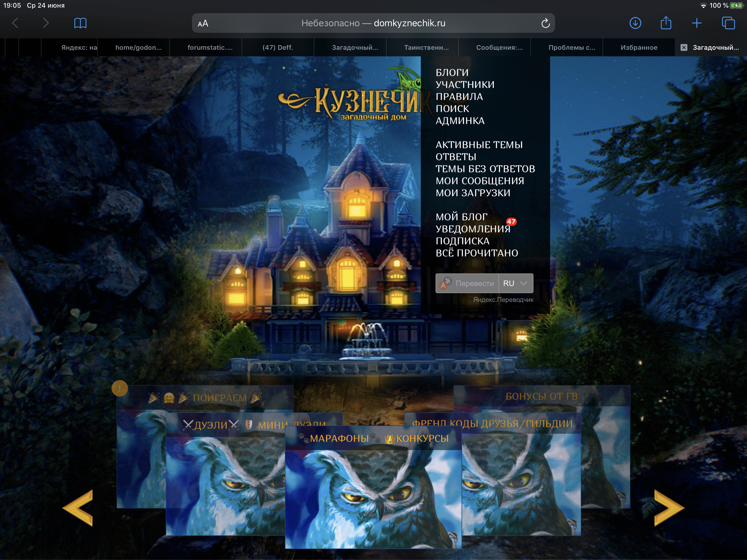
Task: Switch to the Избранное tab
Action: [639, 47]
